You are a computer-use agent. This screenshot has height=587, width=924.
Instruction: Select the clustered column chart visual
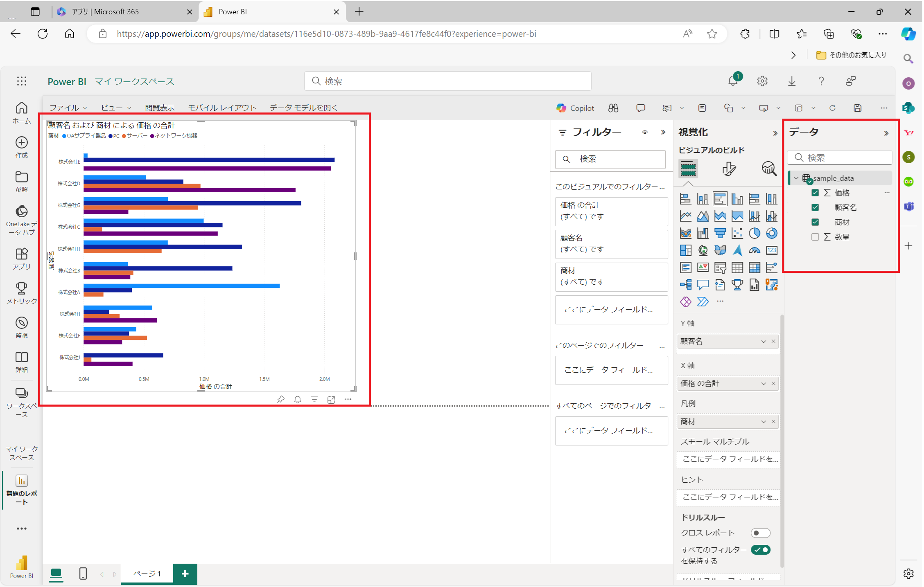click(x=737, y=199)
